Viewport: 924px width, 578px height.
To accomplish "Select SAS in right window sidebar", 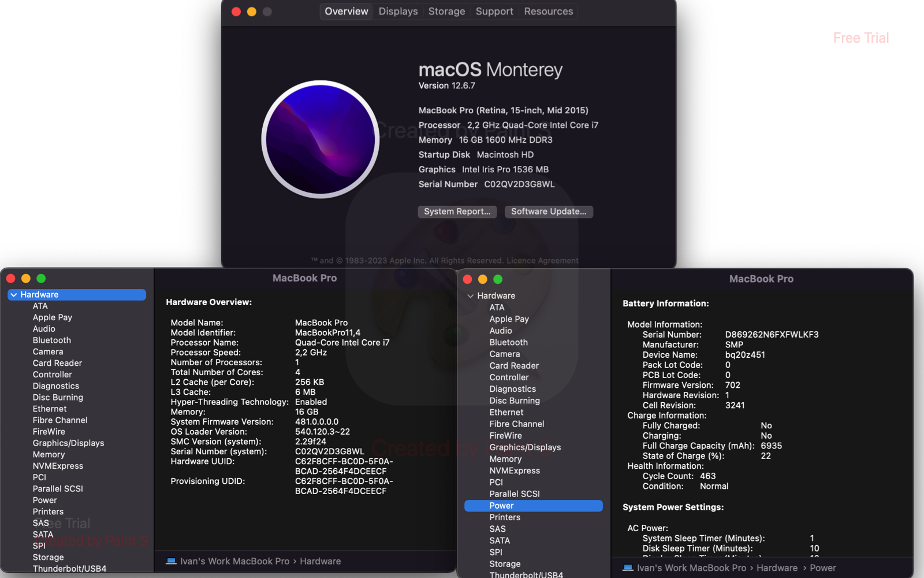I will click(x=498, y=529).
